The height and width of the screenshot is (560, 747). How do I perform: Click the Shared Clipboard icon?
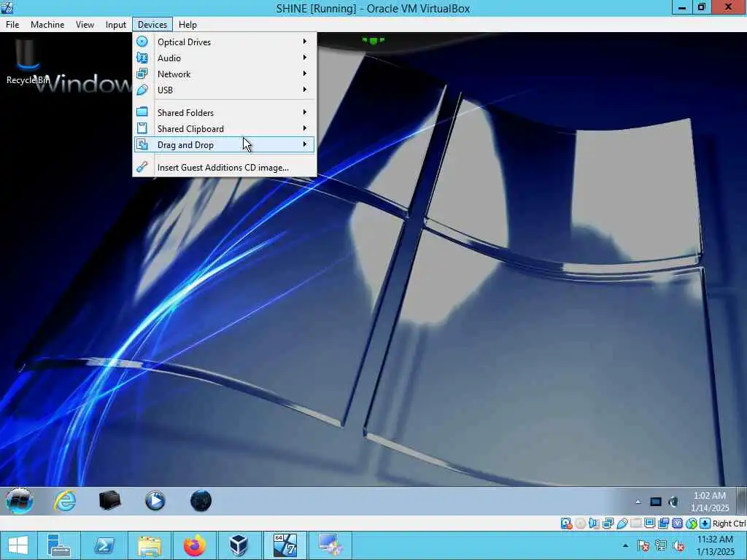click(x=142, y=128)
